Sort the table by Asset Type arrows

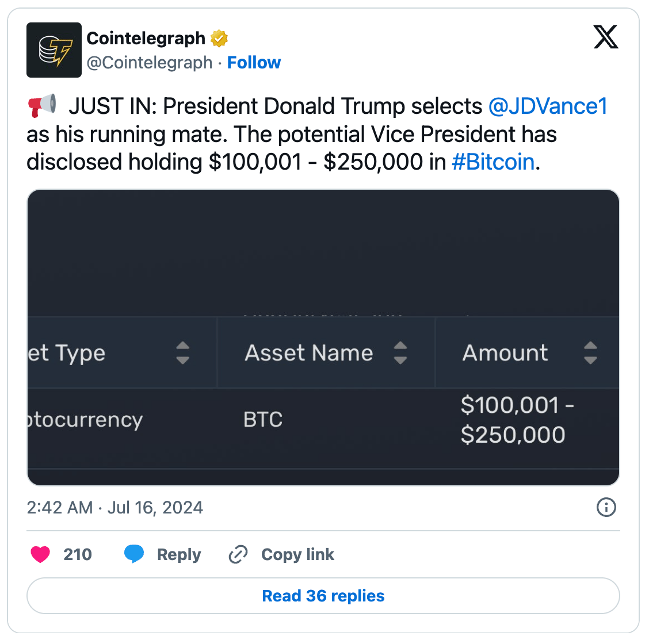click(x=182, y=353)
